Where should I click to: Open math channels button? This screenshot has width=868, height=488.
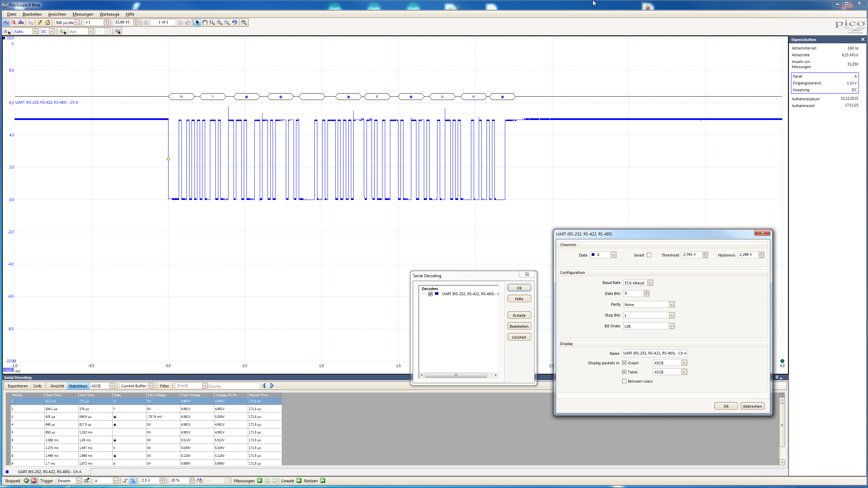click(x=118, y=32)
